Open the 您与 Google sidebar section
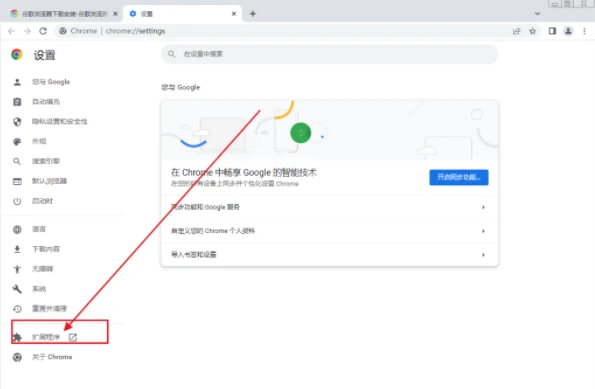Viewport: 595px width, 389px height. (x=51, y=82)
